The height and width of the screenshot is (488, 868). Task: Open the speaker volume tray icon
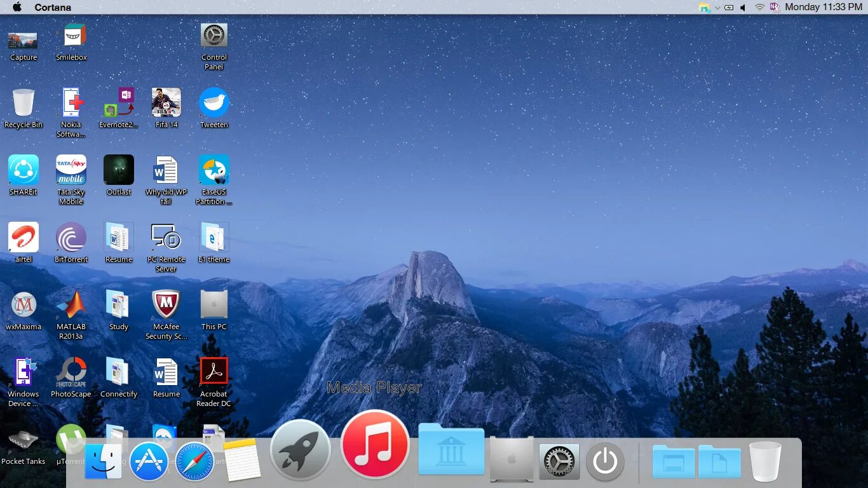(x=743, y=8)
